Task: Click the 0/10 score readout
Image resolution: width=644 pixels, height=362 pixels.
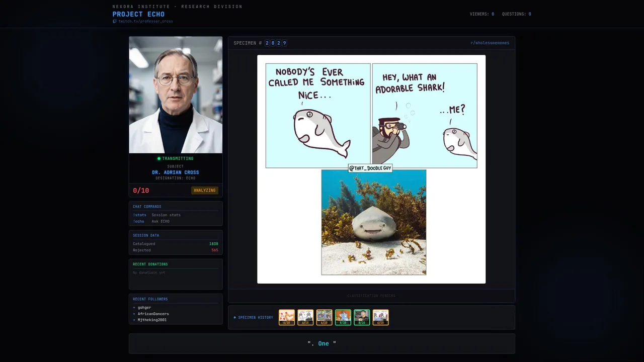Action: 141,191
